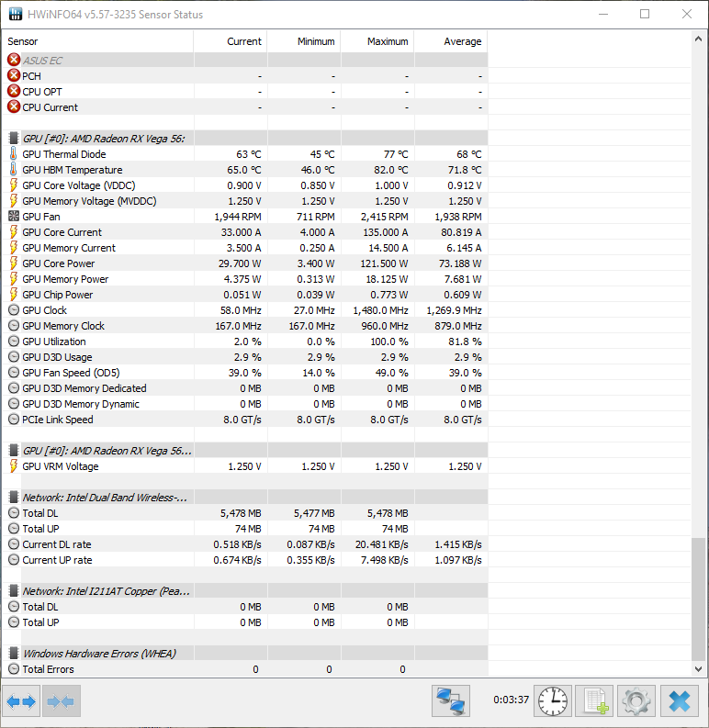Screen dimensions: 709x728
Task: Click the chip icon for GPU Vega 56 header
Action: [x=14, y=138]
